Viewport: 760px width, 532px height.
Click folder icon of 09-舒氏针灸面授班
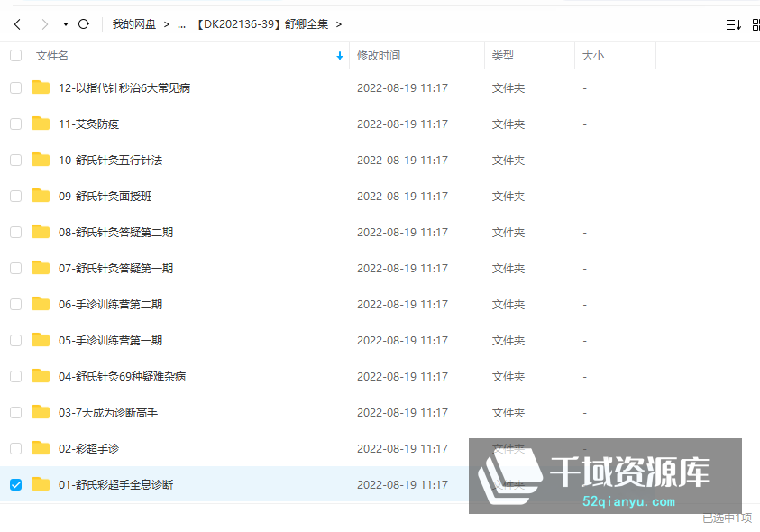pyautogui.click(x=41, y=196)
